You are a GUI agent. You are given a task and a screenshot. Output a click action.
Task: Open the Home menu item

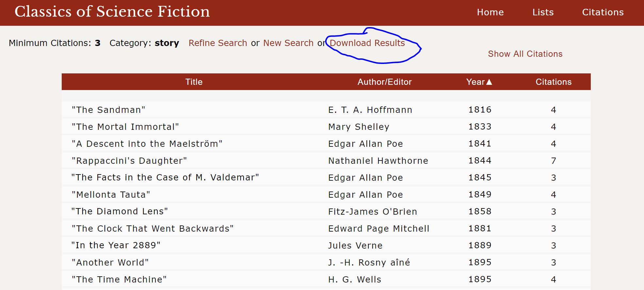tap(490, 12)
